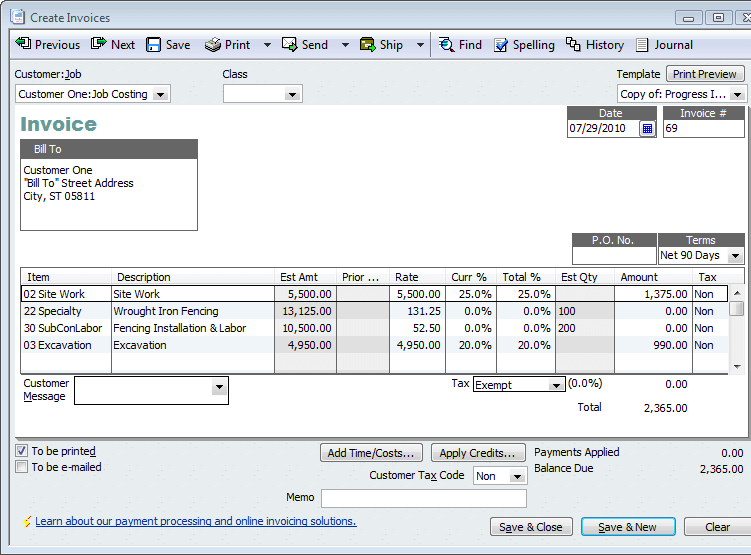Open the Customer Message dropdown

pyautogui.click(x=219, y=387)
